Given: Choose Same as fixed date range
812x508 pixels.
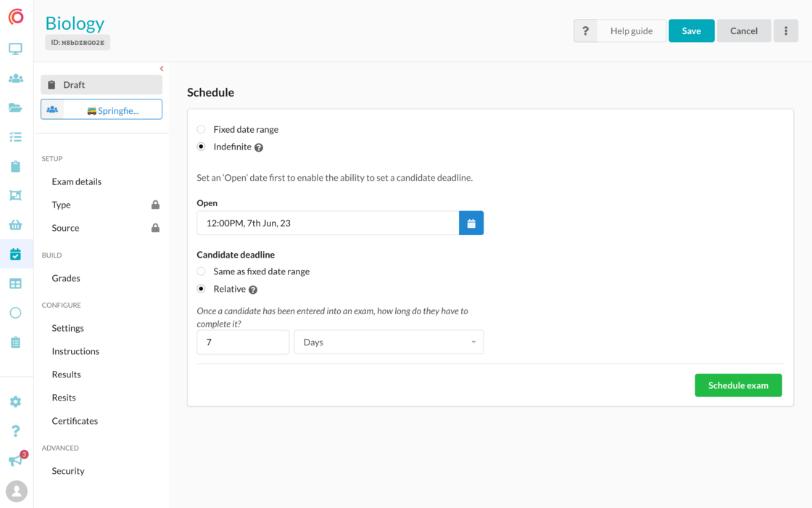Looking at the screenshot, I should 202,271.
